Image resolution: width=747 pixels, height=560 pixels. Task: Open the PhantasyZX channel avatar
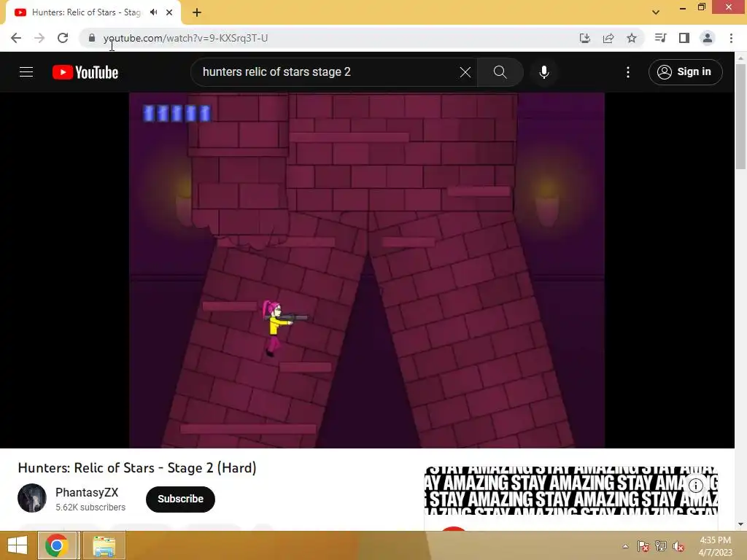pyautogui.click(x=32, y=498)
